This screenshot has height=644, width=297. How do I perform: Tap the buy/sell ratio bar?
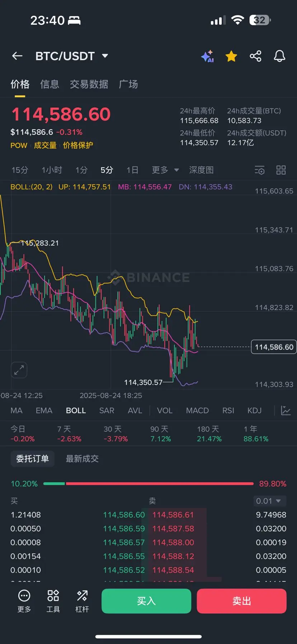[x=148, y=484]
